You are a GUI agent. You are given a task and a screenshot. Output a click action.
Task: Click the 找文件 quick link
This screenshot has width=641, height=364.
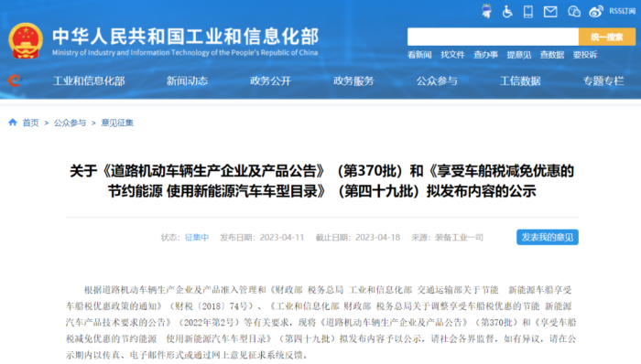pos(452,55)
